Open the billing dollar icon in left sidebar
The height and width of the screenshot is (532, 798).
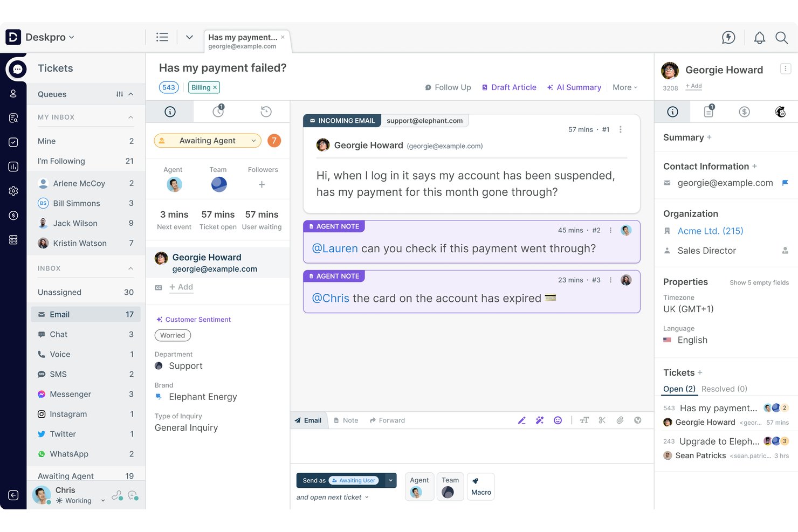coord(13,216)
